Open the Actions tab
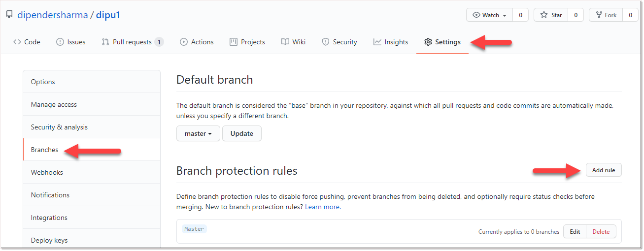Image resolution: width=644 pixels, height=251 pixels. (x=197, y=42)
